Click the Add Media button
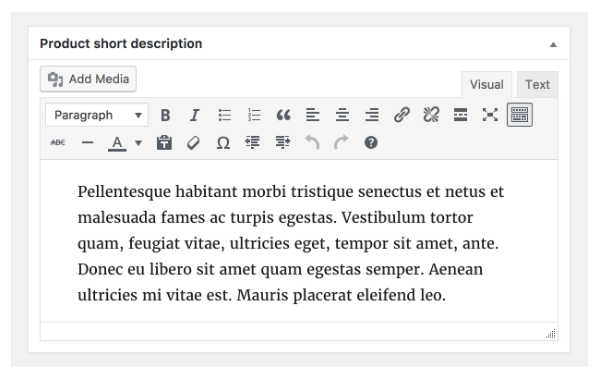 (88, 79)
